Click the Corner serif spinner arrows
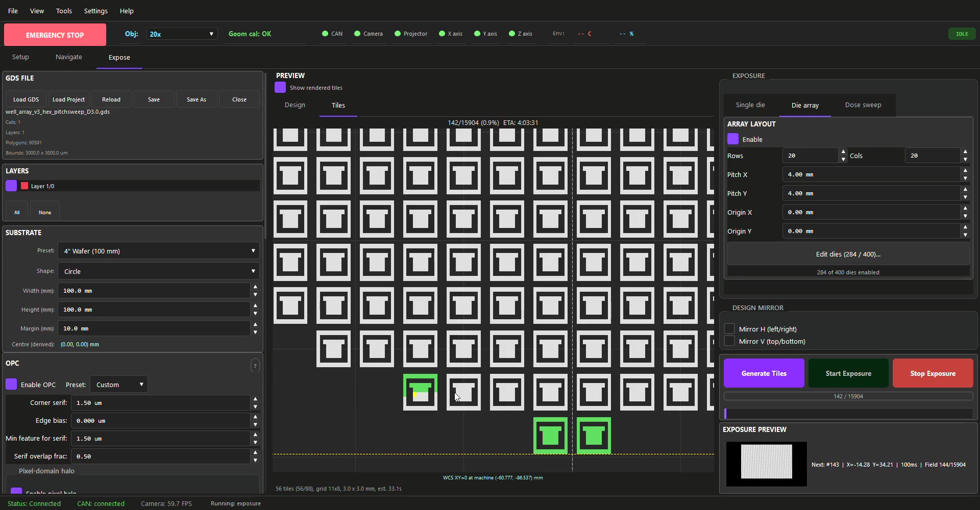 [255, 403]
